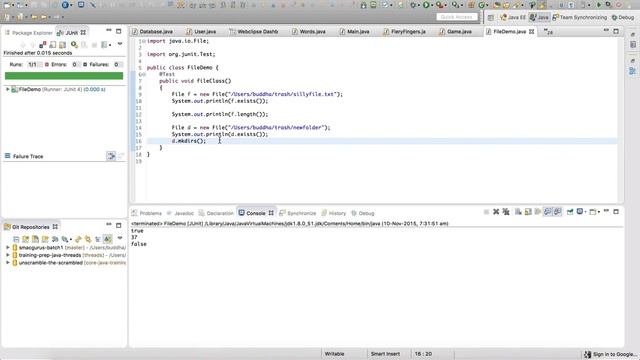Viewport: 640px width, 360px height.
Task: Switch to the Words.java tab
Action: (x=309, y=31)
